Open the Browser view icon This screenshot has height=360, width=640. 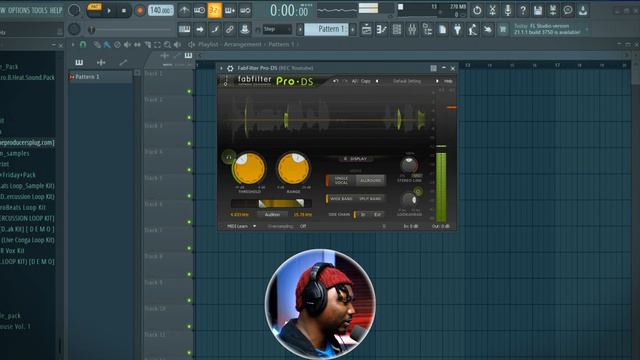click(427, 29)
